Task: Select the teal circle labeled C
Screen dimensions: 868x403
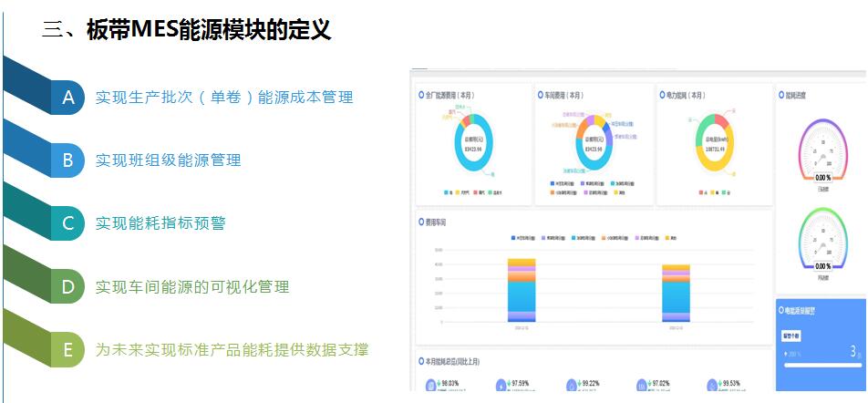Action: click(x=67, y=223)
